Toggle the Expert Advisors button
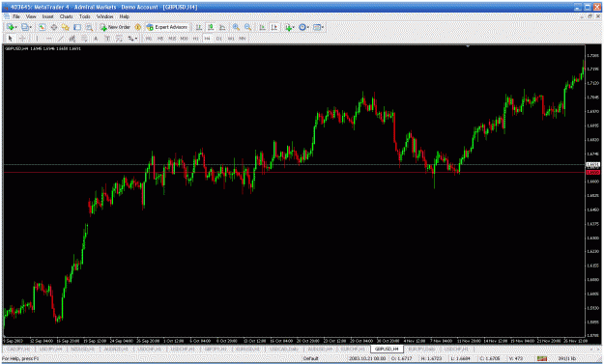This screenshot has width=604, height=364. pos(166,27)
